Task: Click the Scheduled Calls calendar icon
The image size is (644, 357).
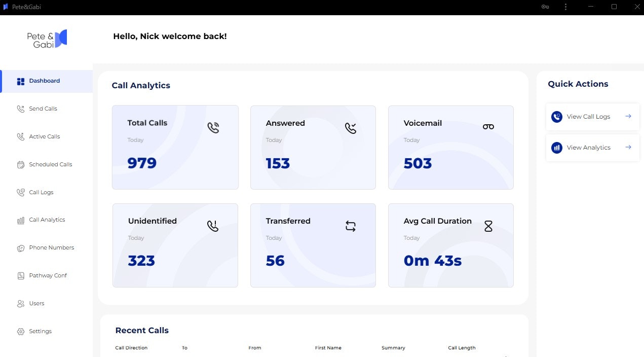Action: pyautogui.click(x=21, y=165)
